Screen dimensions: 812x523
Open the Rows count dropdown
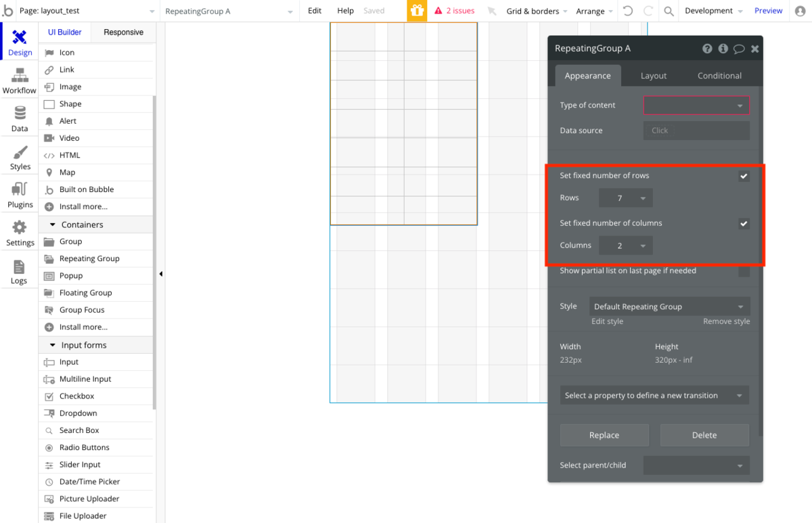pyautogui.click(x=626, y=198)
